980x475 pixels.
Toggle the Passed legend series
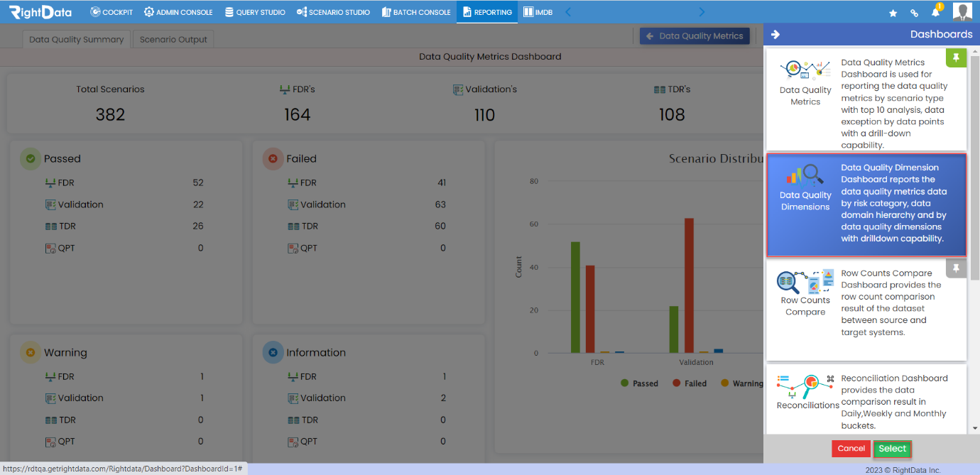pos(639,383)
